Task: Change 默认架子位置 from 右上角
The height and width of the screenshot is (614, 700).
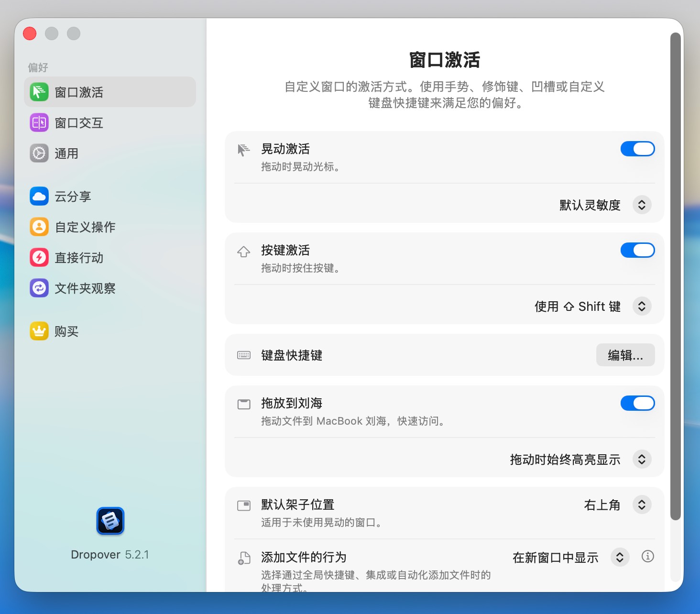Action: click(x=642, y=505)
